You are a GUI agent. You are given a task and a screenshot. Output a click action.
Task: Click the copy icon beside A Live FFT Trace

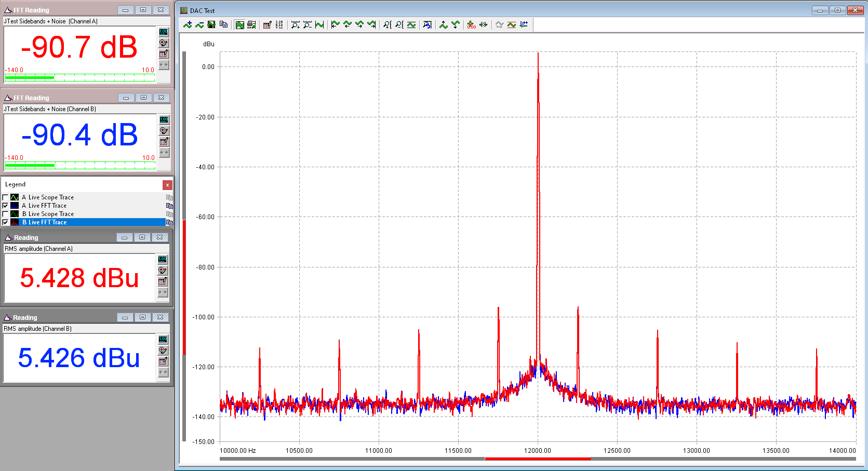point(169,206)
